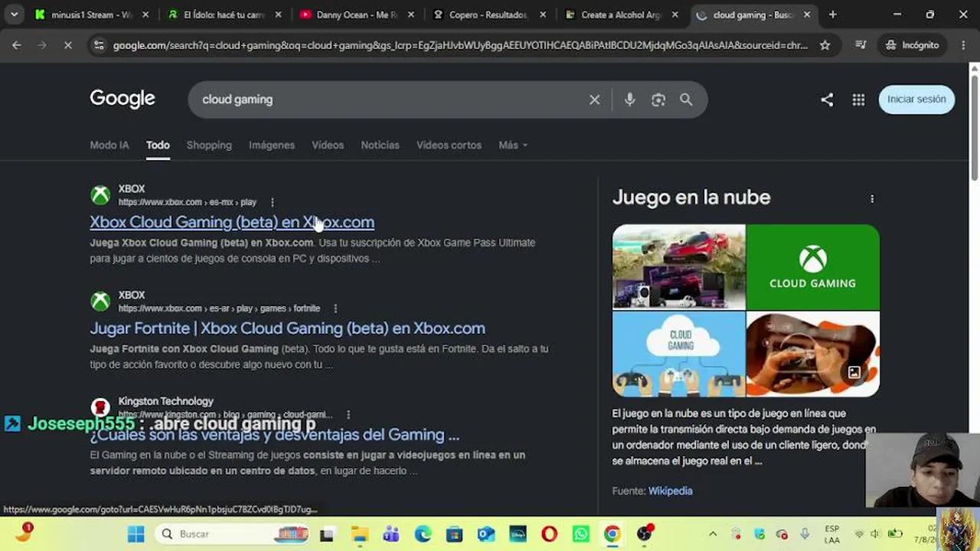Open Task View from the taskbar
Image resolution: width=980 pixels, height=551 pixels.
327,534
